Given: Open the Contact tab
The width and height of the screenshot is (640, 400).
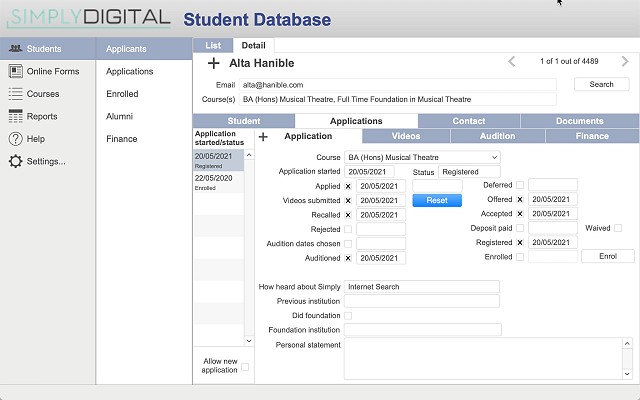Looking at the screenshot, I should tap(469, 121).
